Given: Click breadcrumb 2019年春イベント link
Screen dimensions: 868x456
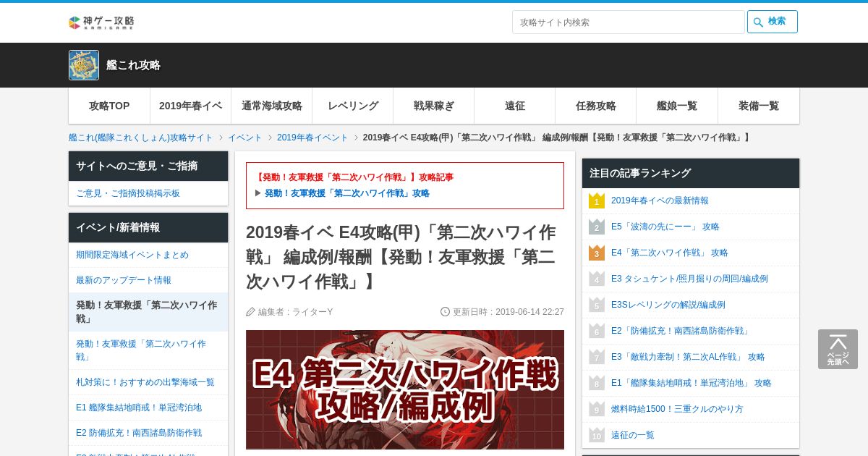Looking at the screenshot, I should pyautogui.click(x=312, y=138).
